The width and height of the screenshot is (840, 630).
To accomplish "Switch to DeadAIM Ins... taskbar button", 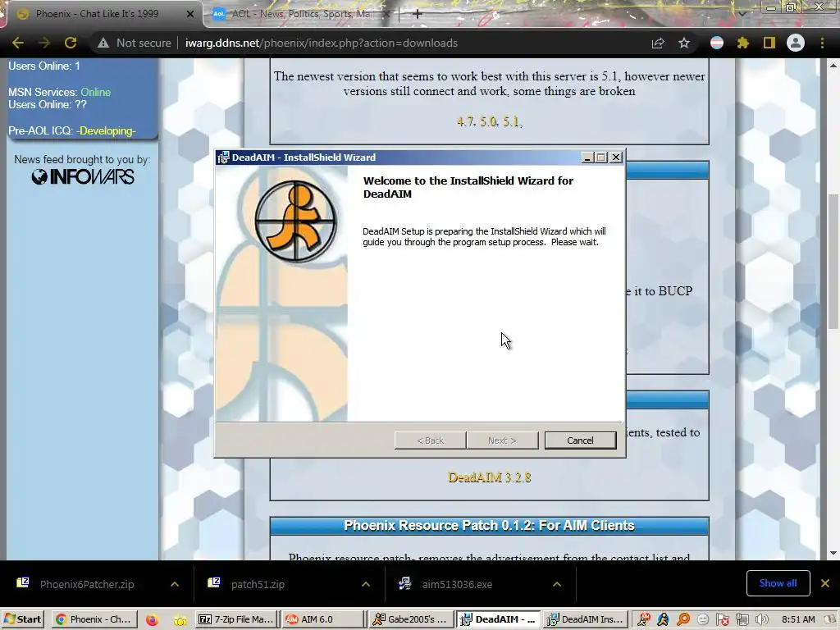I will pos(584,619).
